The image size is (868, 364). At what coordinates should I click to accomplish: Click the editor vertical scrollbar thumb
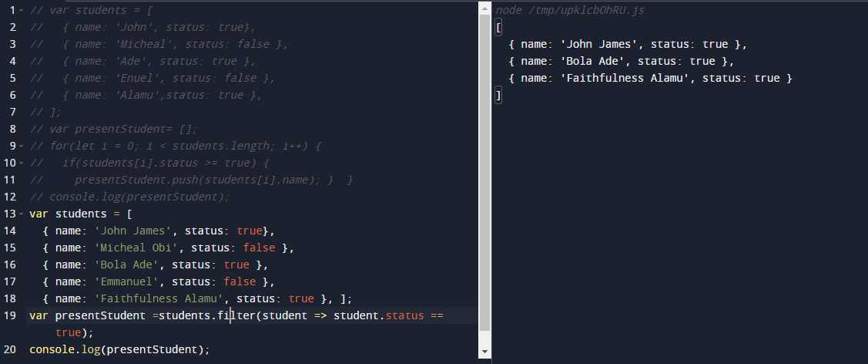[x=485, y=173]
